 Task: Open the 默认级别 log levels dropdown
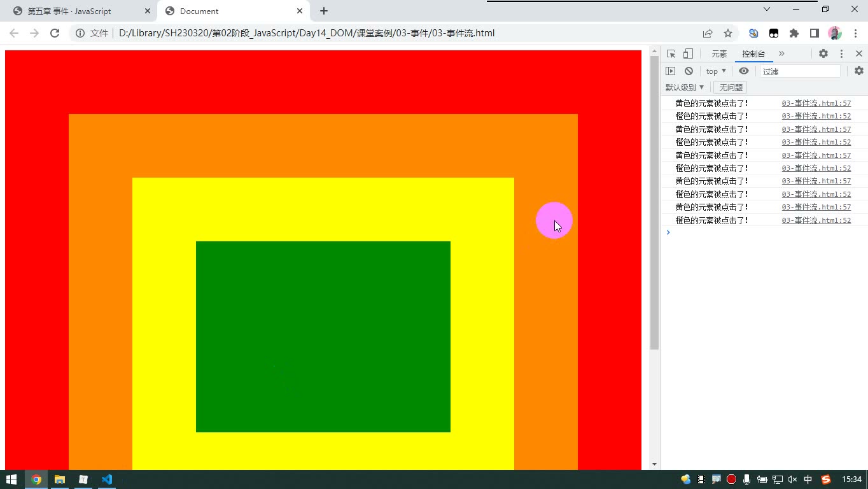(x=685, y=87)
